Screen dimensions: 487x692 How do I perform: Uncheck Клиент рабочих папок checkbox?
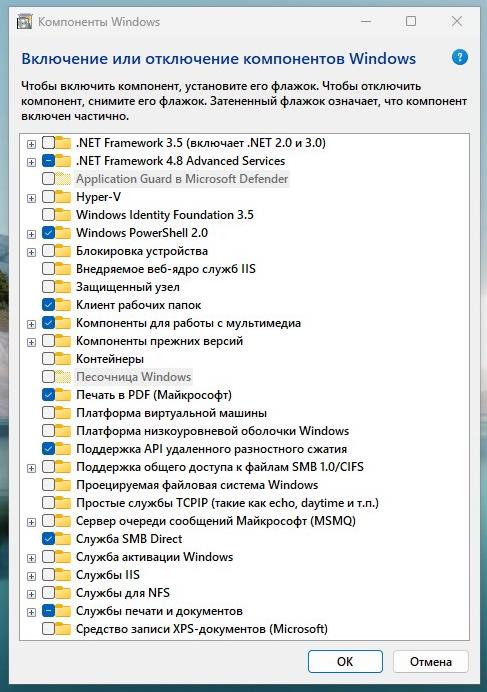click(49, 305)
